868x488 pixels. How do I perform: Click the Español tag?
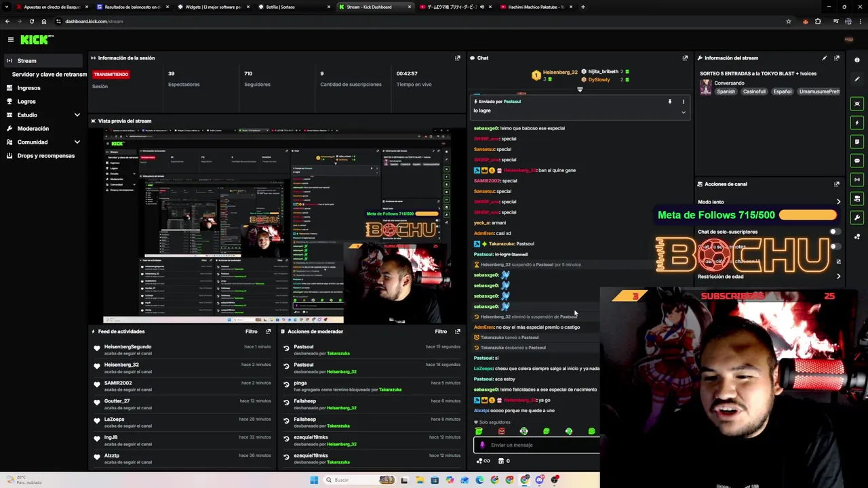pos(783,91)
